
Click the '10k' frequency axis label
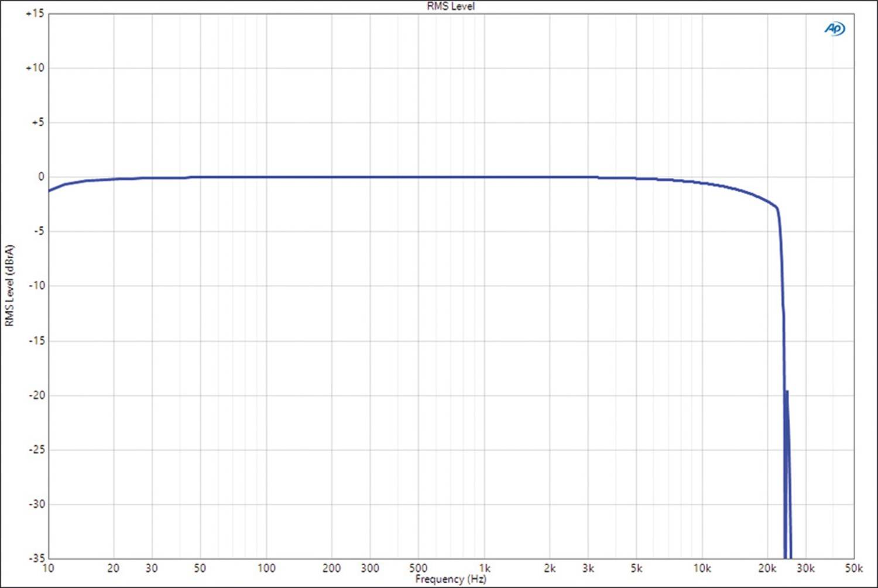(702, 568)
